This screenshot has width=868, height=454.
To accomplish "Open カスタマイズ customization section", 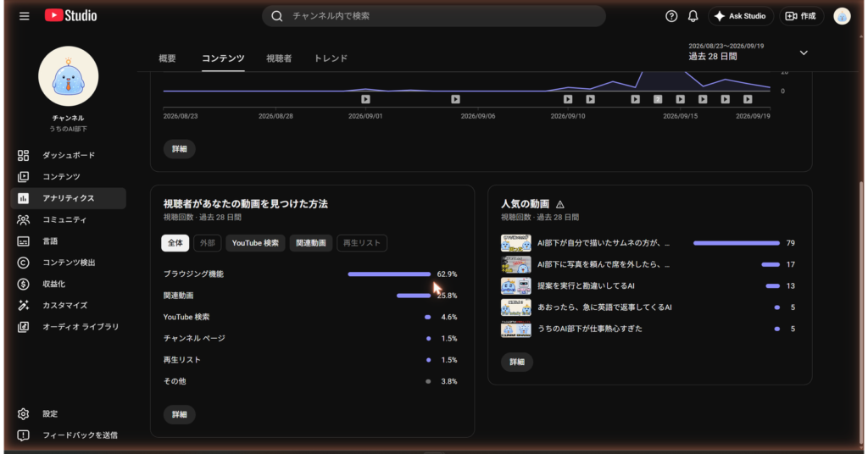I will [68, 305].
